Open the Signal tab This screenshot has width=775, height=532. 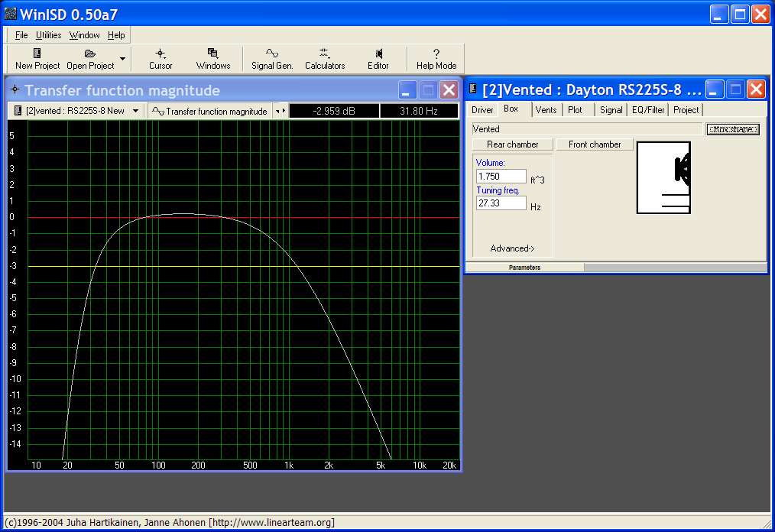click(x=611, y=110)
